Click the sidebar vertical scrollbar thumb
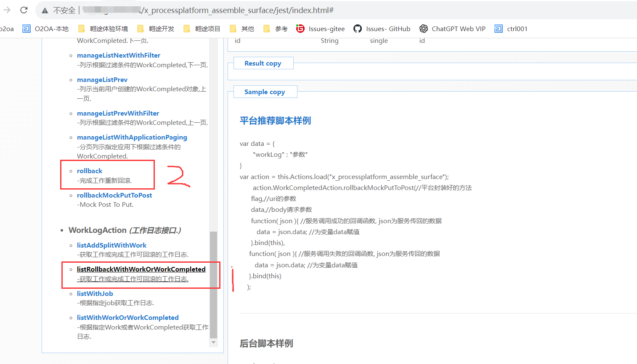This screenshot has width=637, height=364. [214, 285]
